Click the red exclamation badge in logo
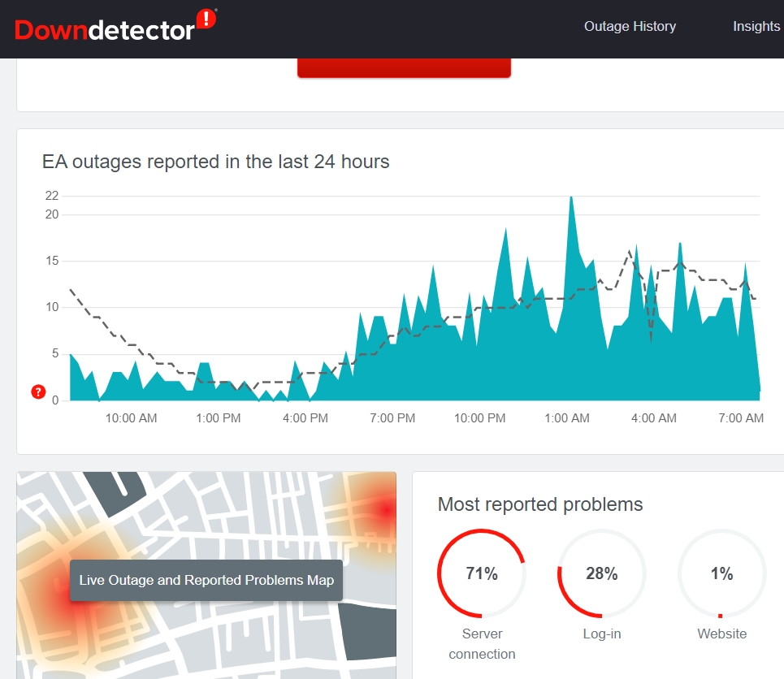Image resolution: width=784 pixels, height=679 pixels. pyautogui.click(x=208, y=19)
